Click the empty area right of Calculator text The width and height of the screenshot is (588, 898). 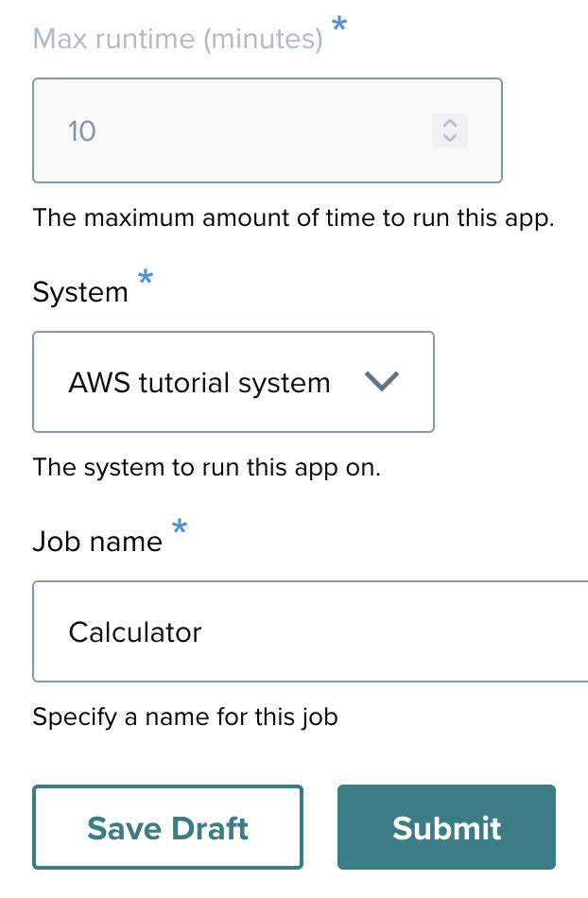(x=397, y=631)
